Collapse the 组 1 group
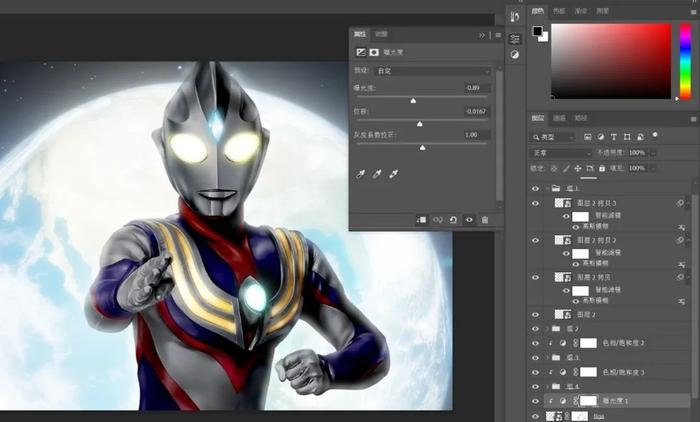700x422 pixels. pyautogui.click(x=548, y=189)
